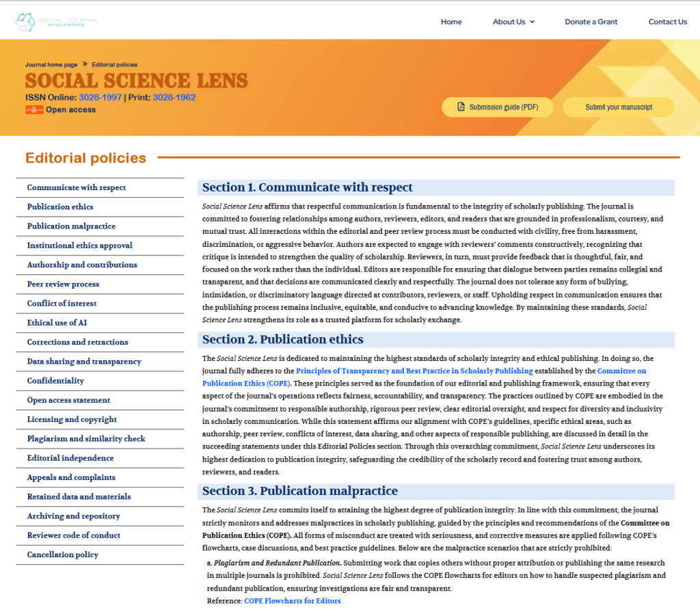The width and height of the screenshot is (700, 614).
Task: Click the Digital Journal Philippines logo
Action: [57, 22]
